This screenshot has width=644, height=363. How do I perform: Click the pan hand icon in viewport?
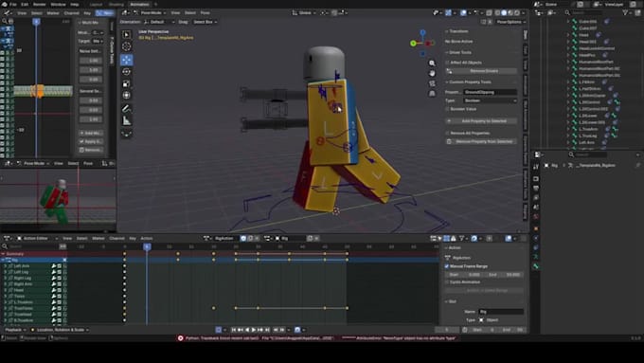tap(432, 73)
